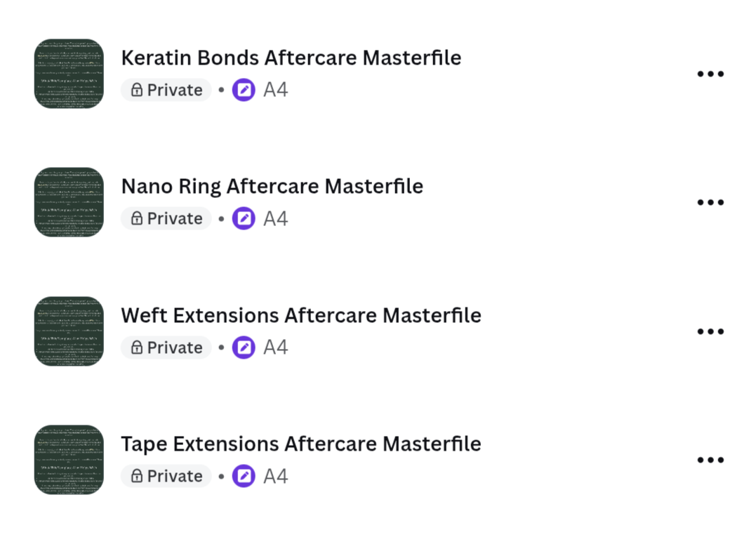Viewport: 756px width, 537px height.
Task: Click Private badge for Nano Ring file
Action: coord(166,218)
